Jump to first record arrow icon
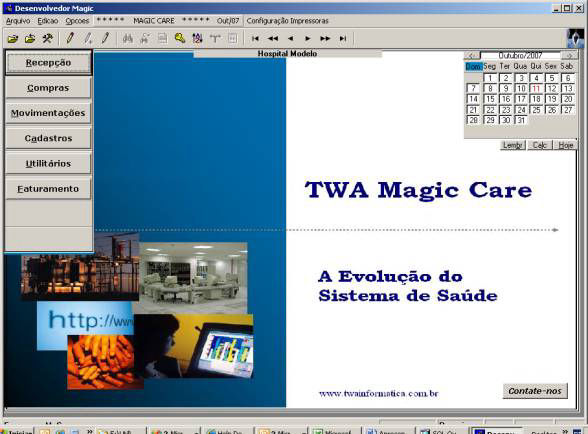This screenshot has width=588, height=434. (x=255, y=38)
